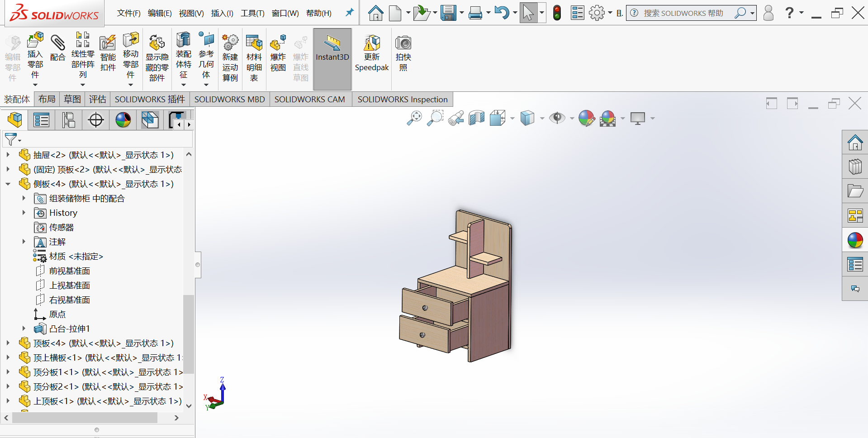Collapse the 侧板<4> tree node

8,184
